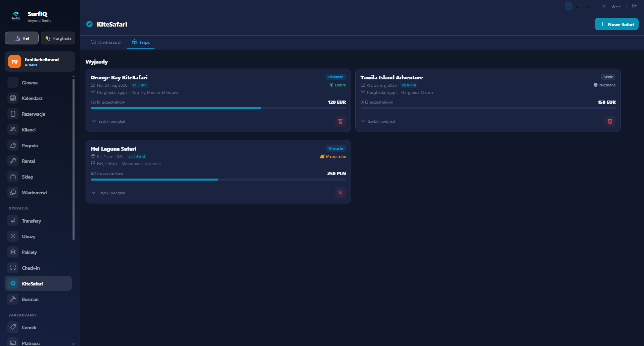Click the sidebar vertical scrollbar
Screen dimensions: 644x346
[74, 158]
